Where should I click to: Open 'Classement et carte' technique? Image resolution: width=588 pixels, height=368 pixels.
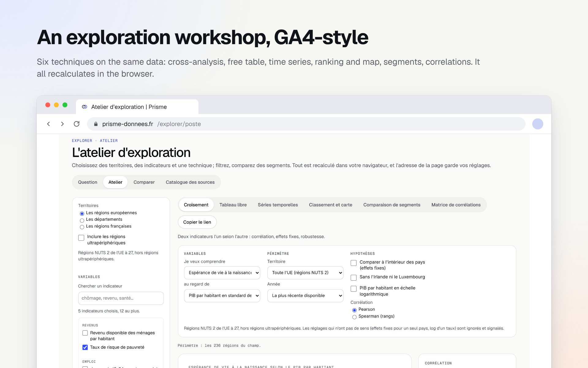coord(330,205)
